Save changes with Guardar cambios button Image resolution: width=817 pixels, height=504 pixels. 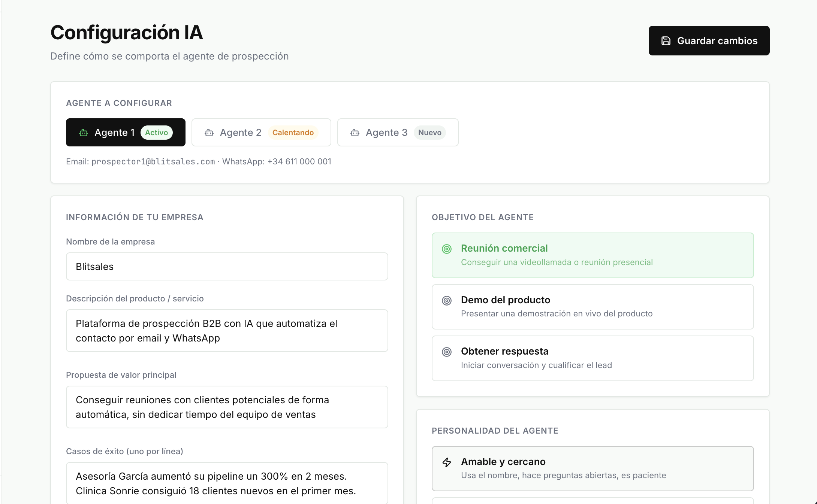(x=709, y=41)
